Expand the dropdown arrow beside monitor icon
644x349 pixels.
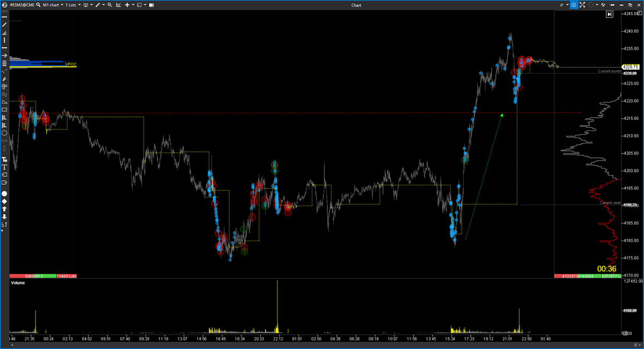(x=91, y=5)
